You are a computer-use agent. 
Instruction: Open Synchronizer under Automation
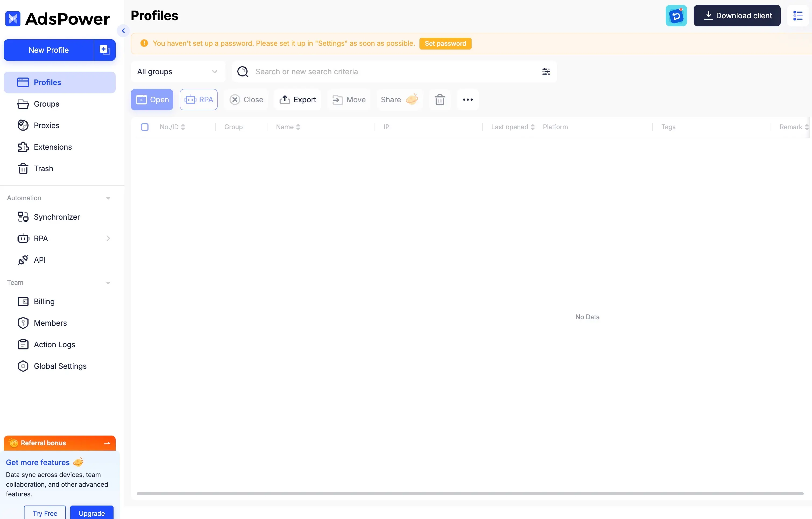[x=60, y=217]
